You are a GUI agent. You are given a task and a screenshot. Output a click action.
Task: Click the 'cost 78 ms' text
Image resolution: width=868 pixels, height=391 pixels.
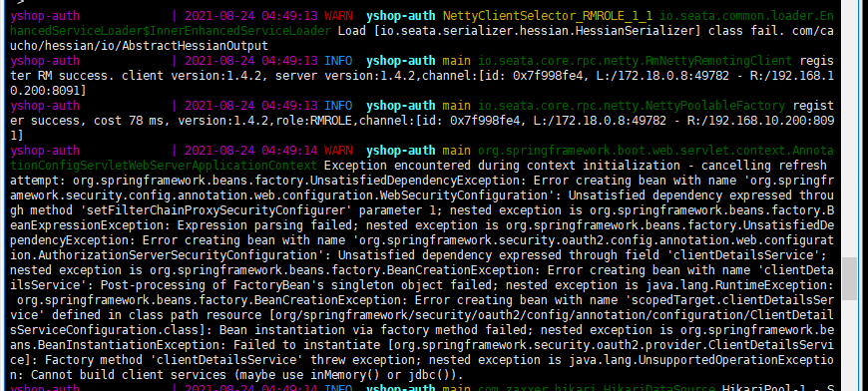[x=129, y=121]
